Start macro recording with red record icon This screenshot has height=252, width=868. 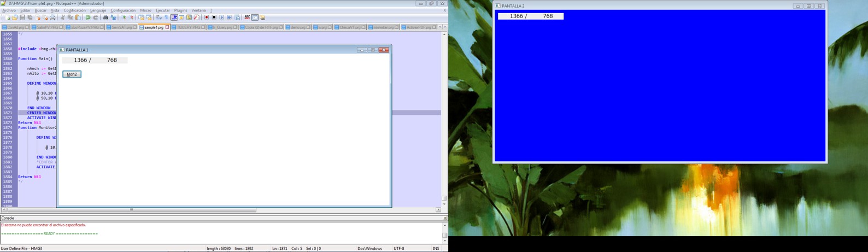[207, 17]
